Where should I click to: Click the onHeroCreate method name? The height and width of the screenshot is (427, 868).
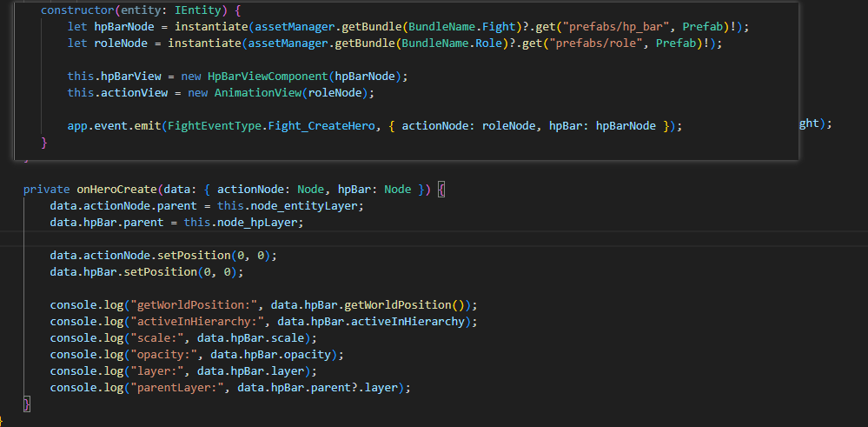tap(116, 190)
